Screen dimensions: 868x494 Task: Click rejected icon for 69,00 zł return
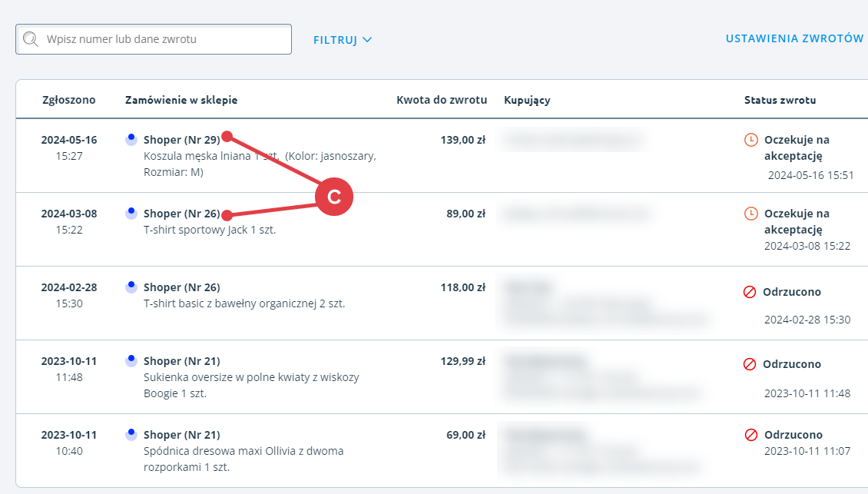[x=750, y=435]
